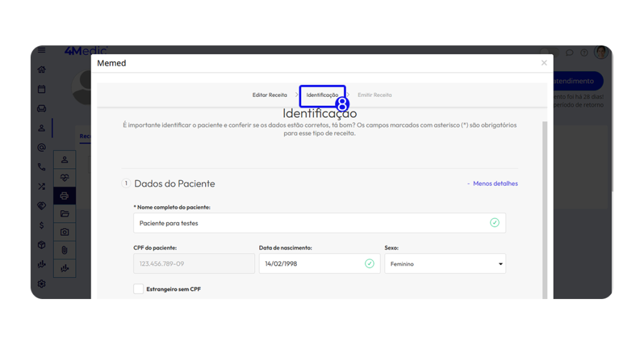Click the help question mark icon
Image resolution: width=644 pixels, height=345 pixels.
click(584, 53)
